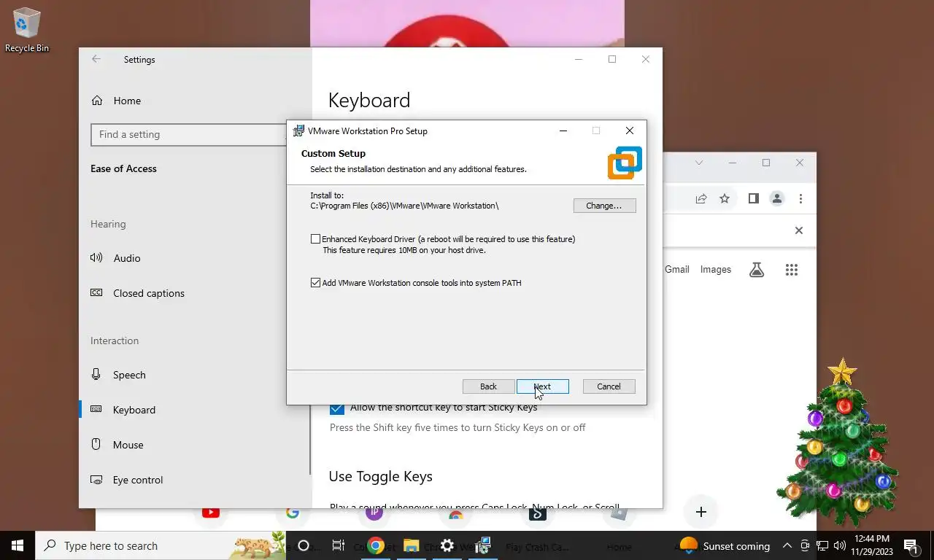Image resolution: width=934 pixels, height=560 pixels.
Task: Open Chrome profile avatar
Action: pyautogui.click(x=777, y=198)
